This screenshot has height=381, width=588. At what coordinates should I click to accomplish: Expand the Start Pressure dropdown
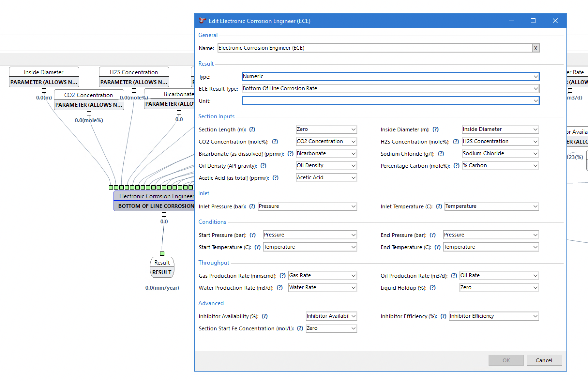pos(353,235)
